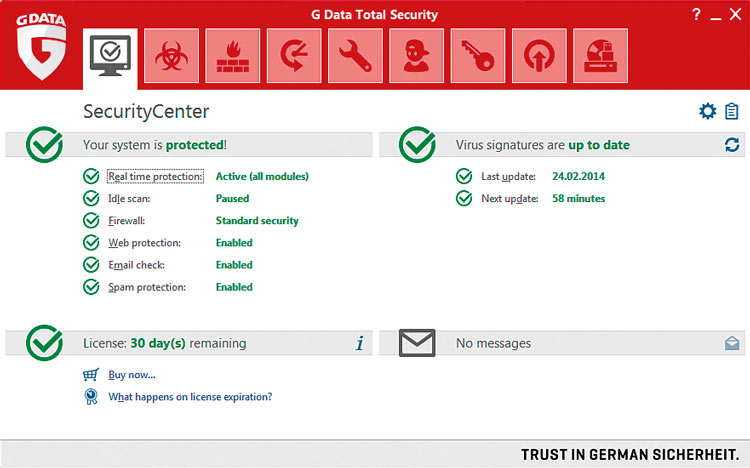Refresh virus signatures with the update icon
The width and height of the screenshot is (750, 468).
pos(732,145)
